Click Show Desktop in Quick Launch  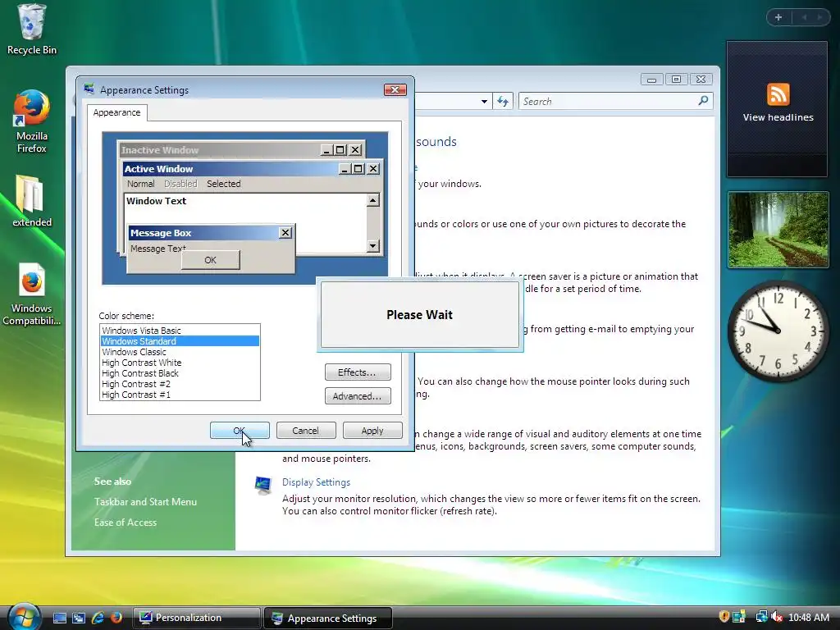[x=59, y=618]
